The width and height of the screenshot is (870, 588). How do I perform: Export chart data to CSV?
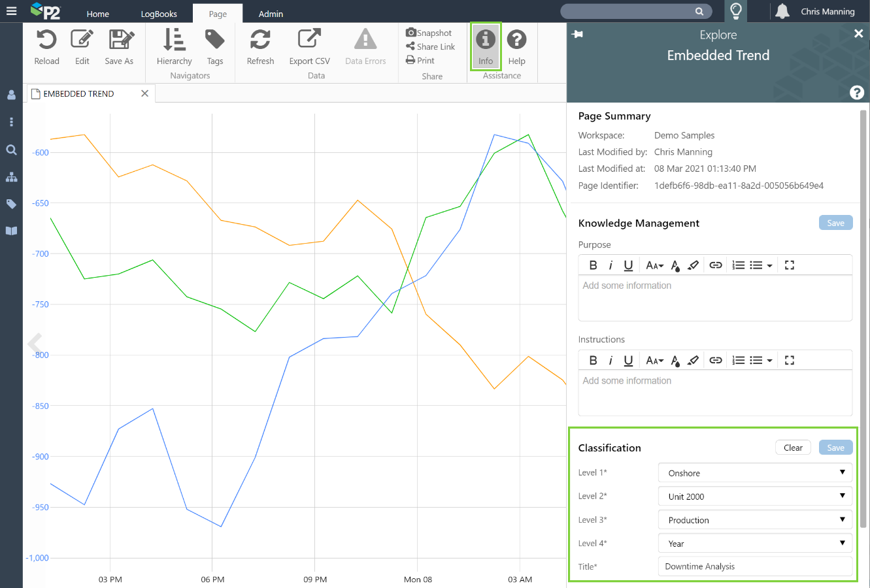click(x=309, y=41)
